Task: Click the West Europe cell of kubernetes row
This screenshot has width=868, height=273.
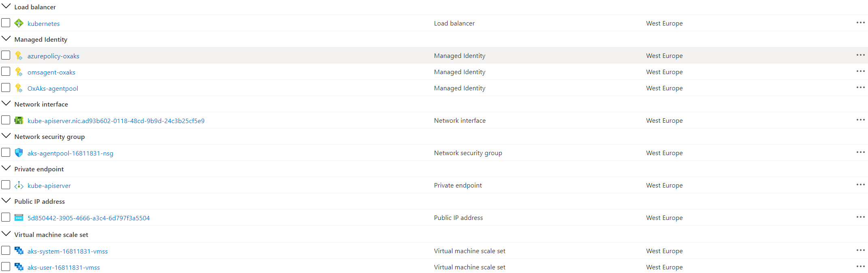Action: (x=664, y=23)
